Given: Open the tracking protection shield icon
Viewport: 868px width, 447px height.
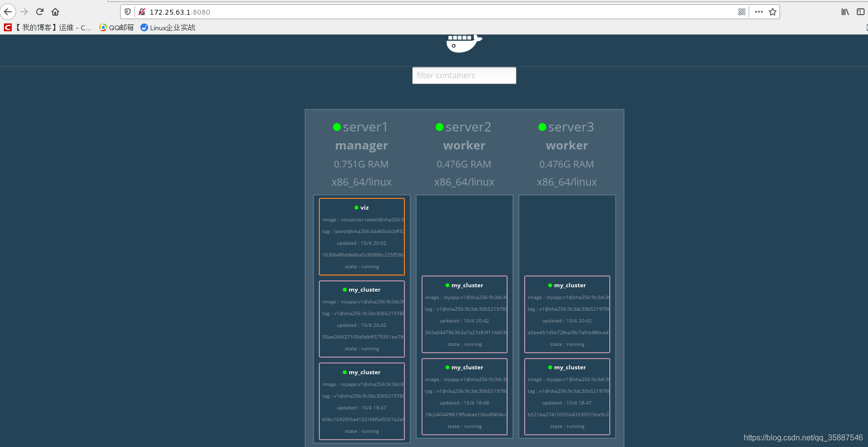Looking at the screenshot, I should coord(128,12).
